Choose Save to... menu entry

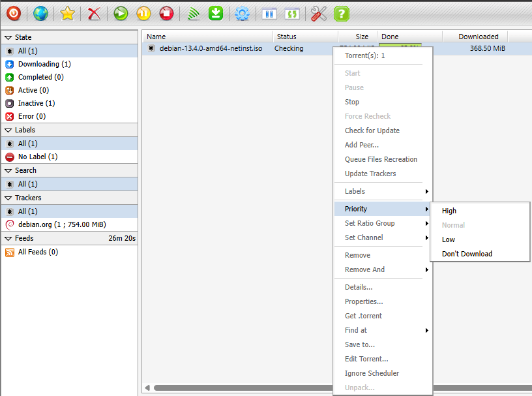tap(383, 344)
